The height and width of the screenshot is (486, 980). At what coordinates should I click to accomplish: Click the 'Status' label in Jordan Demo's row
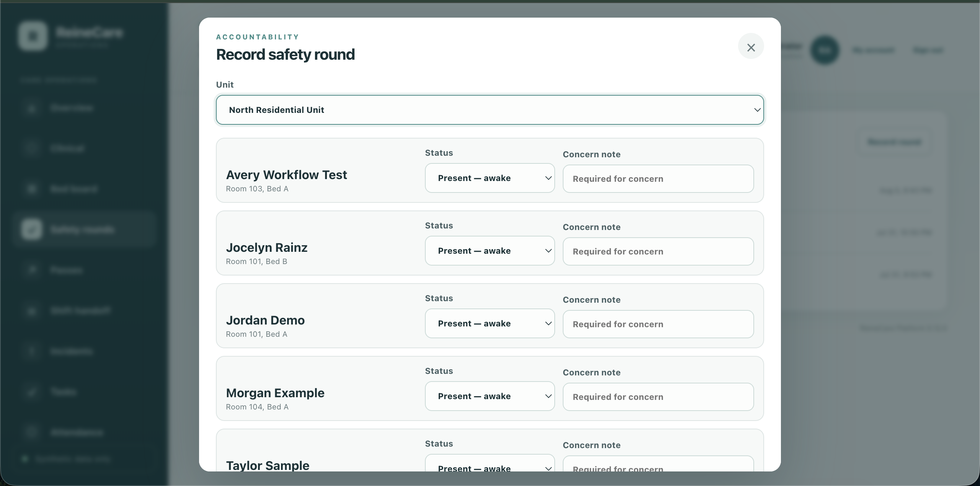439,298
